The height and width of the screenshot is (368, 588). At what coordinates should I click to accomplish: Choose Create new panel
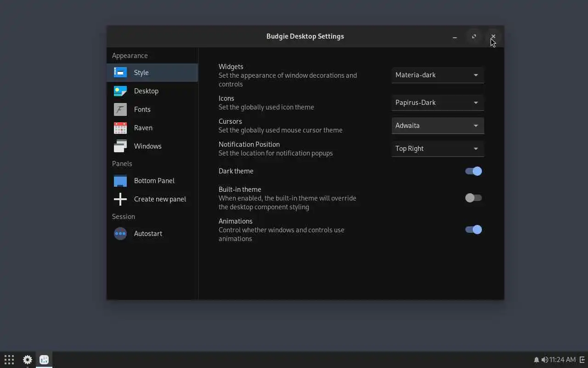tap(153, 199)
